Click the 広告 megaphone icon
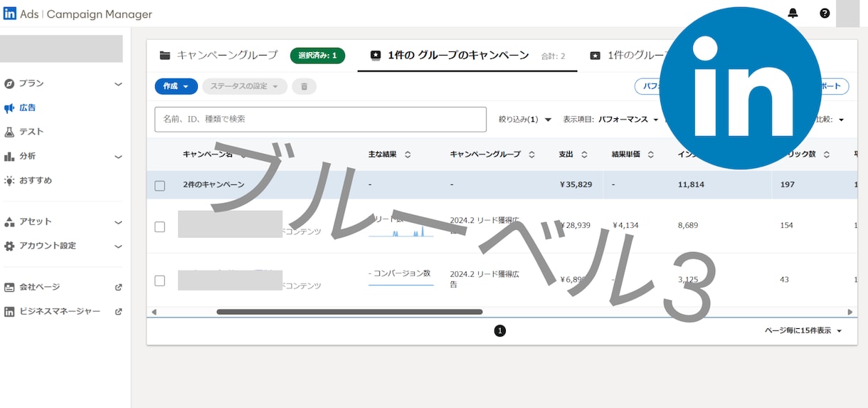Viewport: 868px width, 408px height. coord(9,108)
